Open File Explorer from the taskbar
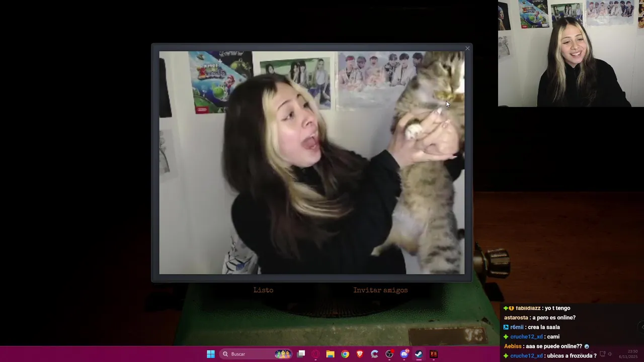The image size is (644, 362). [x=330, y=354]
